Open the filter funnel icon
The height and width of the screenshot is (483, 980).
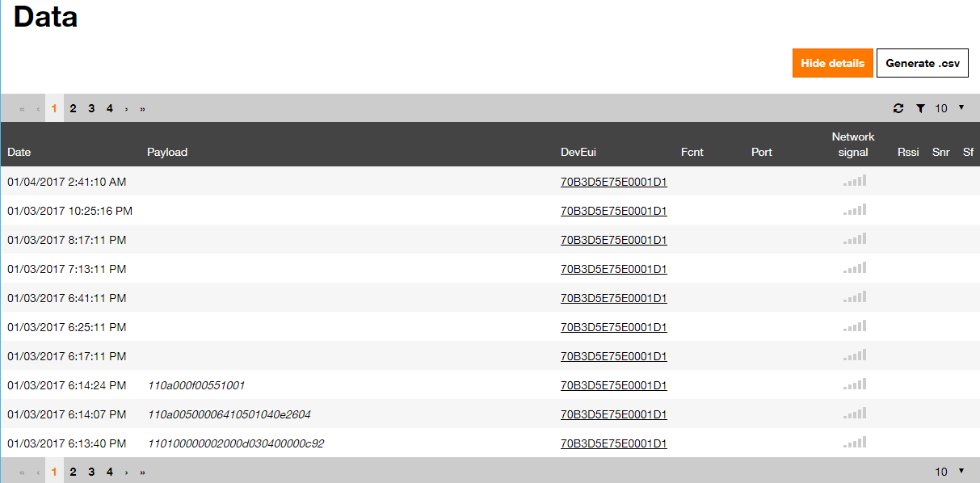(920, 108)
